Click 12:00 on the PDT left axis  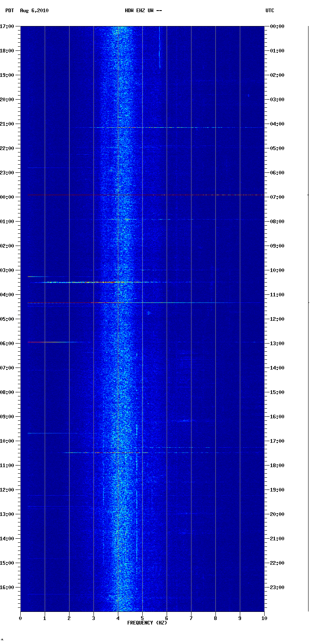point(8,490)
